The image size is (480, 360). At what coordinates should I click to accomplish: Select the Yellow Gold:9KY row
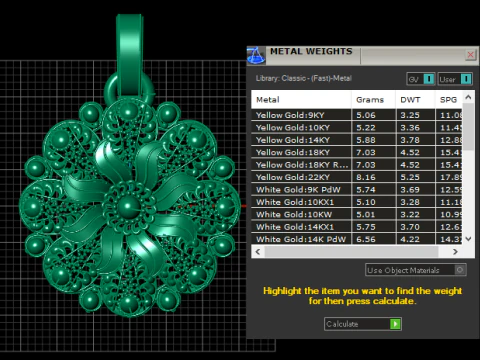[x=357, y=115]
